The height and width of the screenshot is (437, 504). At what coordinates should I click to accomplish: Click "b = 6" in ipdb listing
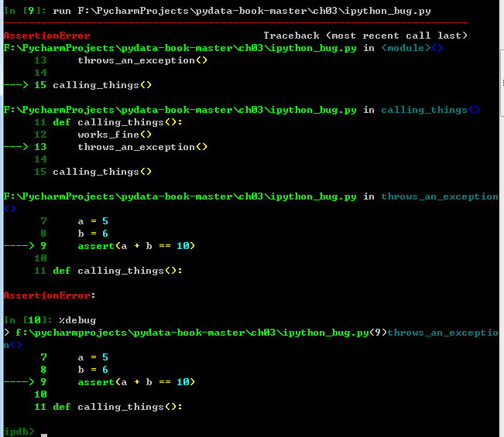(93, 370)
